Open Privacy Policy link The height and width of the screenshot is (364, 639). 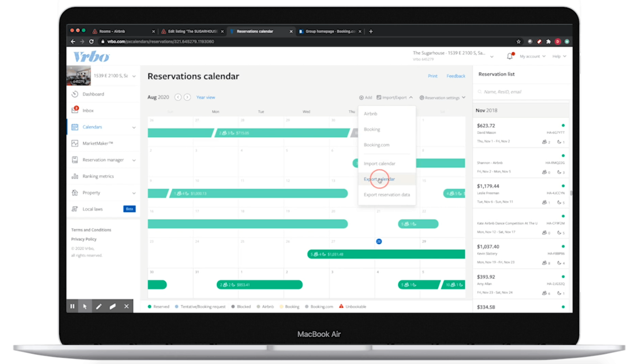point(84,239)
